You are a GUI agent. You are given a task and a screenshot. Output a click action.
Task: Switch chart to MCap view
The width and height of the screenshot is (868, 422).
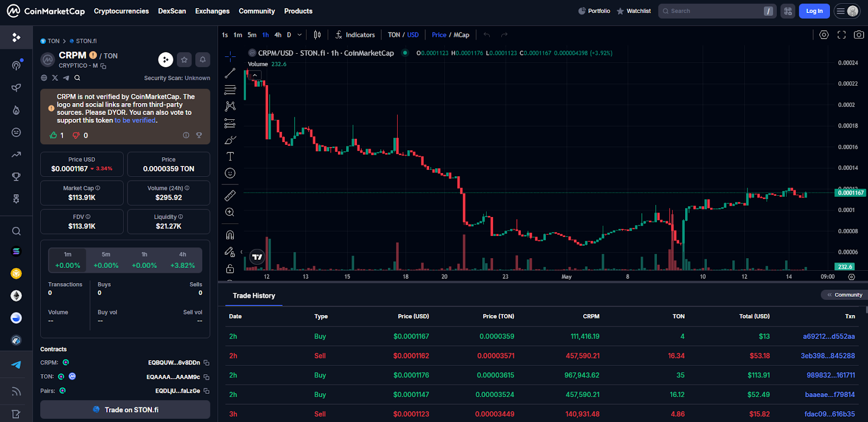point(462,35)
